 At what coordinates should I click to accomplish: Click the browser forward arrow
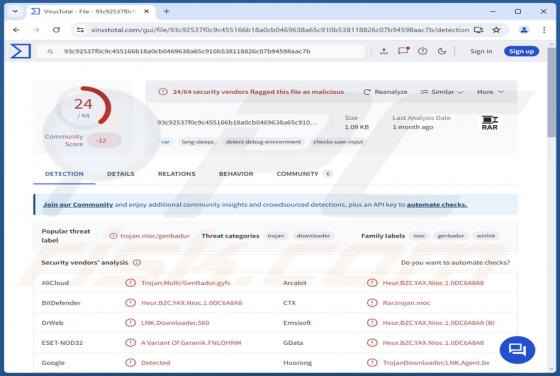36,30
